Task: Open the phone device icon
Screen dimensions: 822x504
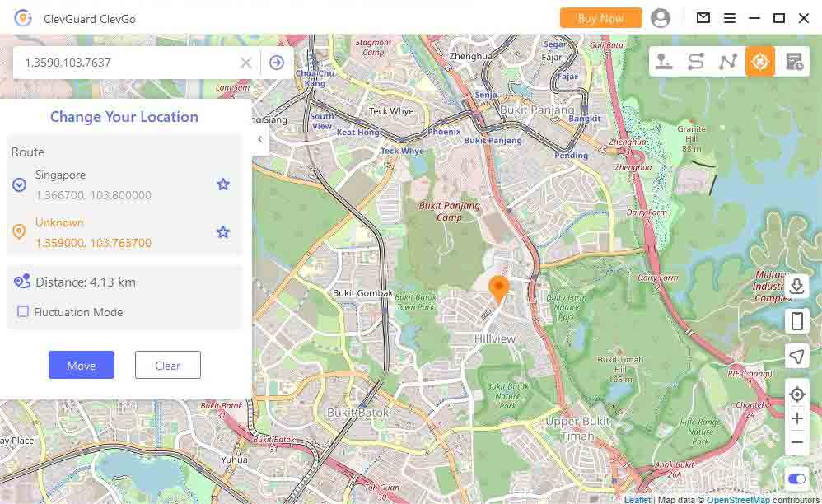Action: pyautogui.click(x=796, y=320)
